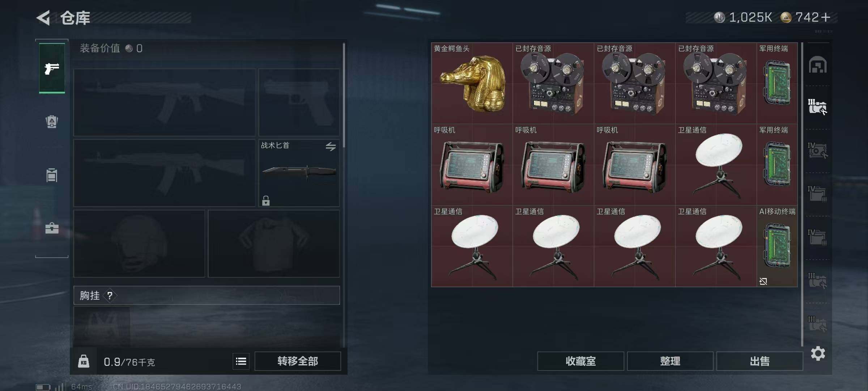
Task: Select the weapons pistol tab in sidebar
Action: (52, 68)
